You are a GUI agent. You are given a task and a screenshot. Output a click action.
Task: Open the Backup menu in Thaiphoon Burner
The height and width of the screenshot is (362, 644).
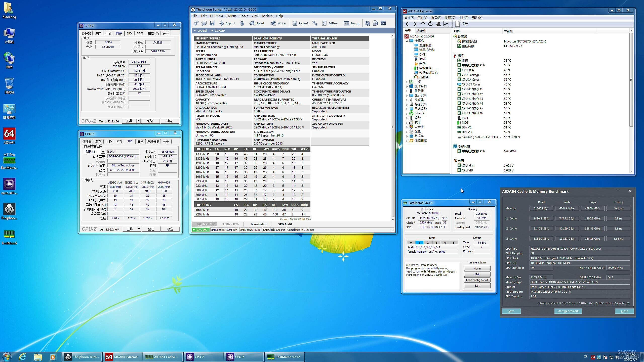pyautogui.click(x=267, y=16)
